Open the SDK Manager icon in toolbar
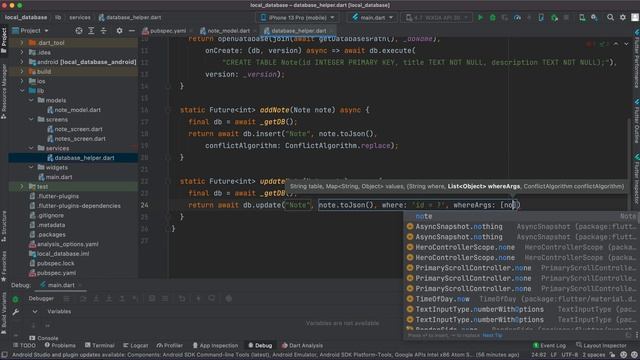 [x=594, y=18]
